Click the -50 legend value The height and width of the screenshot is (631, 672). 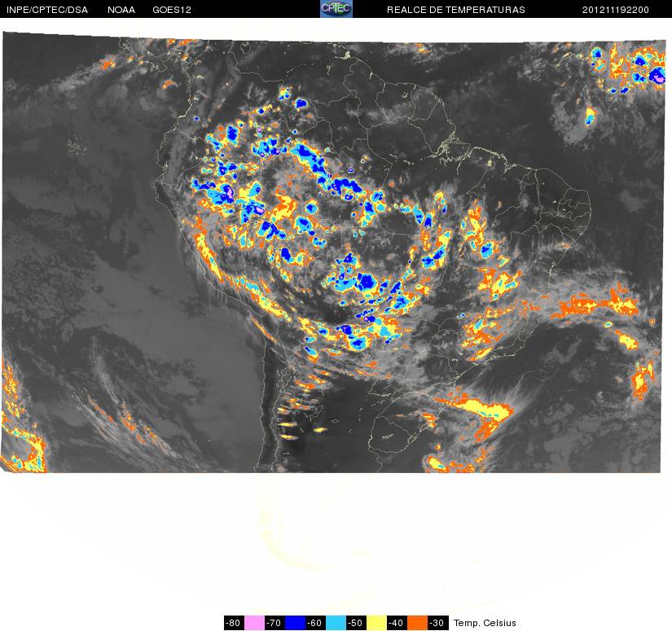click(356, 622)
